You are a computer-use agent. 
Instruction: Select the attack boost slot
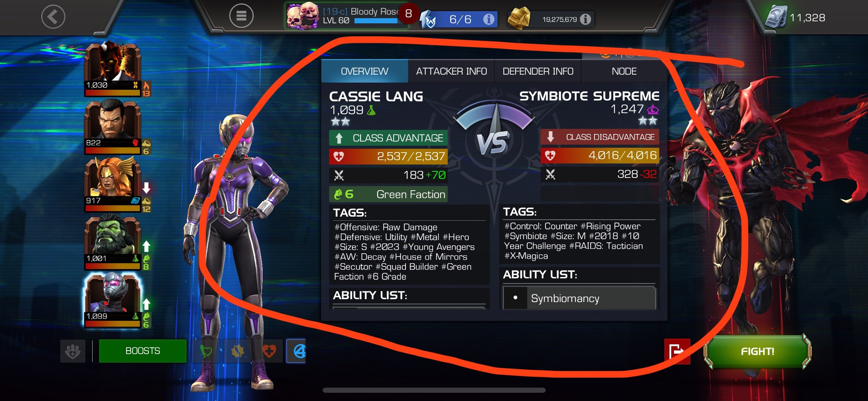tap(238, 351)
